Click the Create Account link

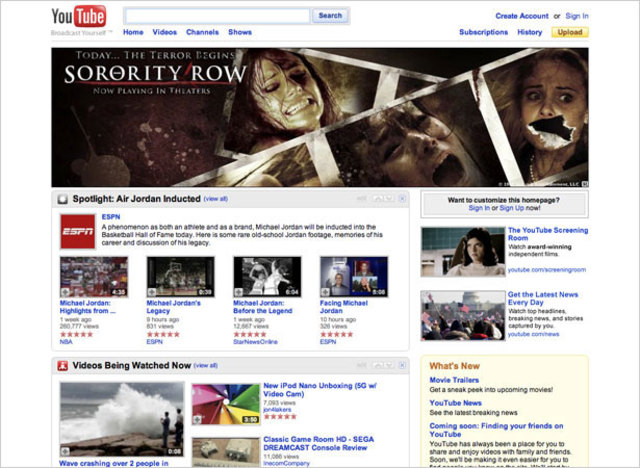522,16
